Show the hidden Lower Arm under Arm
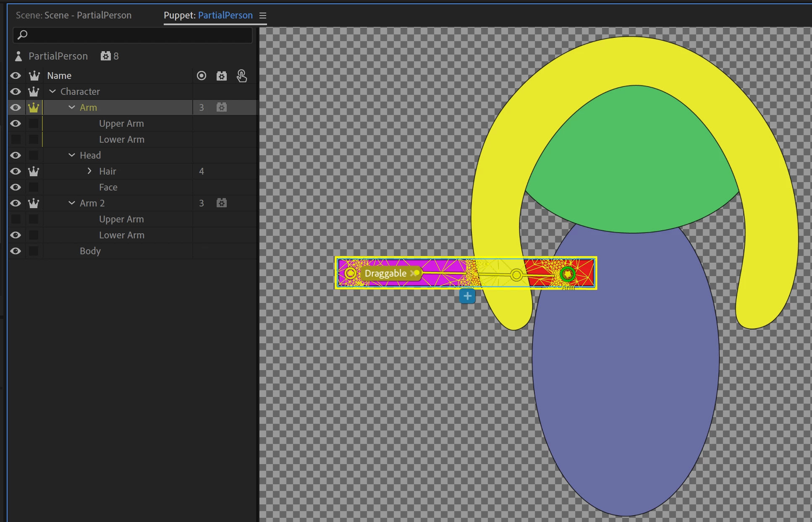812x522 pixels. point(16,139)
